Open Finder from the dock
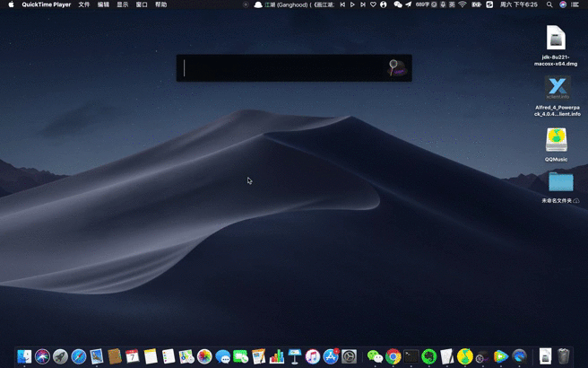Viewport: 588px width, 368px height. (24, 356)
